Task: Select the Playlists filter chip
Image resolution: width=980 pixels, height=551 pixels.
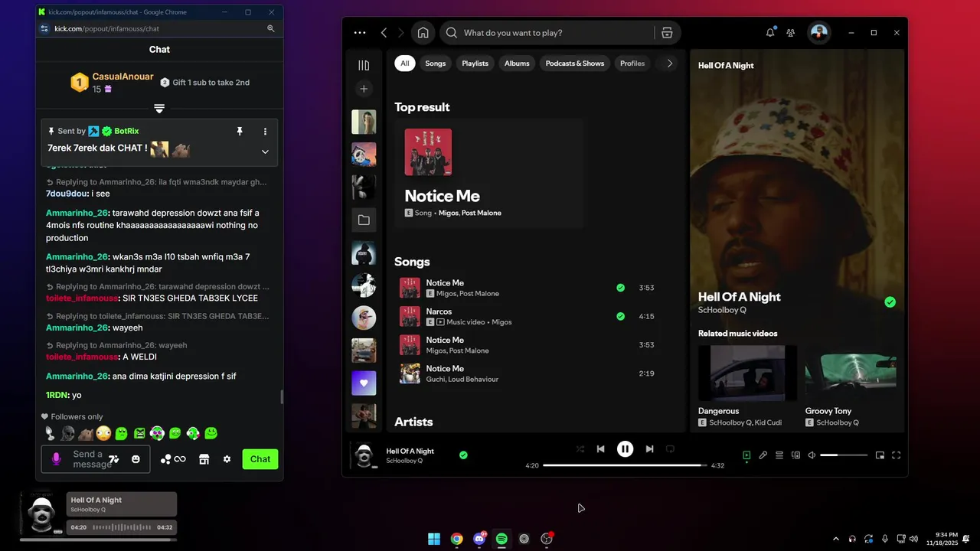Action: 475,64
